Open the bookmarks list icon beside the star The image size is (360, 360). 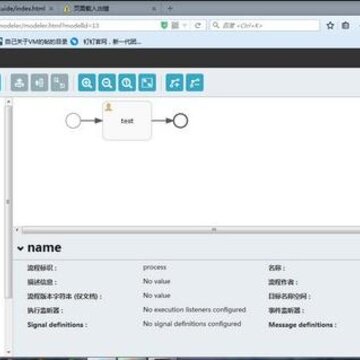click(x=346, y=25)
